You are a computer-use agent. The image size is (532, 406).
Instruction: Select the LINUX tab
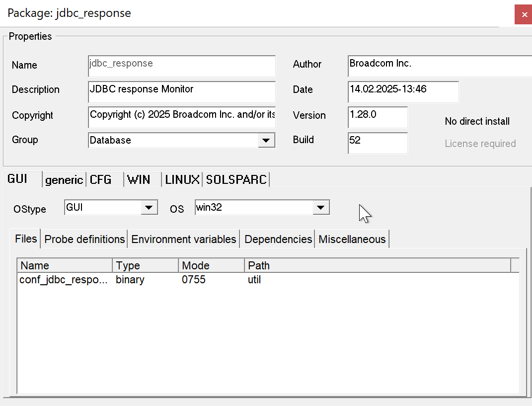(x=182, y=180)
